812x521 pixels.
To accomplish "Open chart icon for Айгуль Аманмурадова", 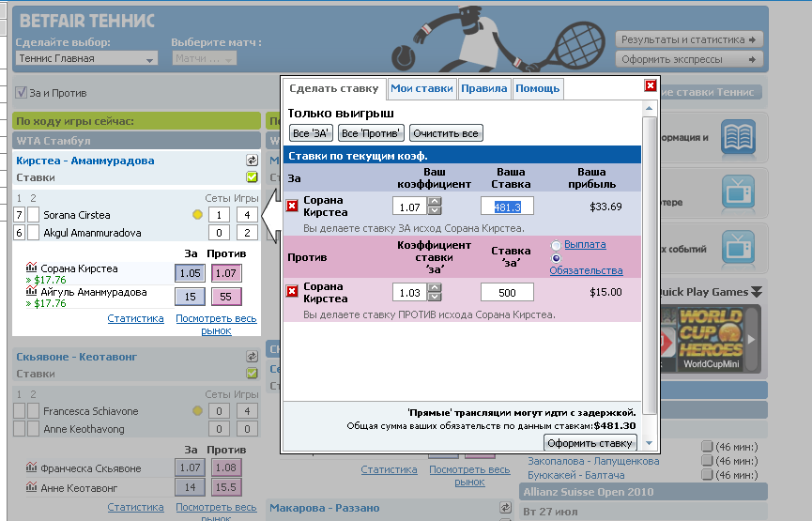I will [x=32, y=290].
